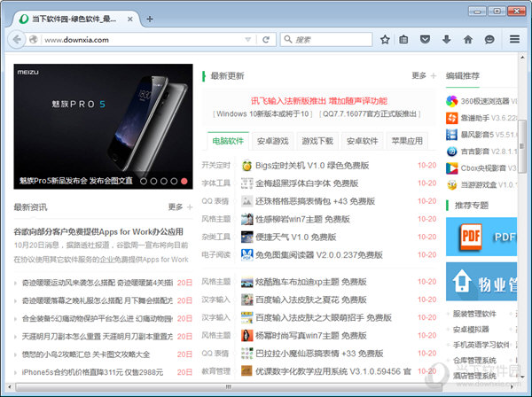Click the 兔兔图集阅读器 app icon
The image size is (532, 397).
(246, 255)
